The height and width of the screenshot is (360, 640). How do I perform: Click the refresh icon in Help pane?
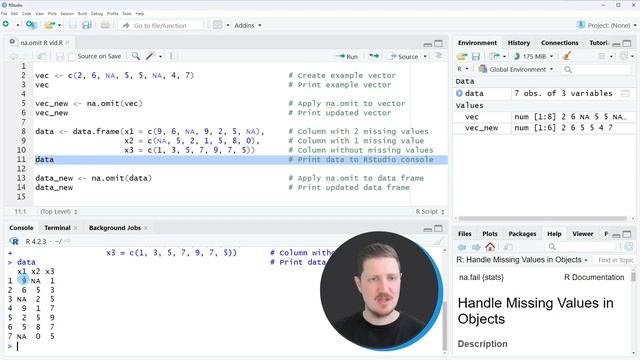tap(629, 247)
